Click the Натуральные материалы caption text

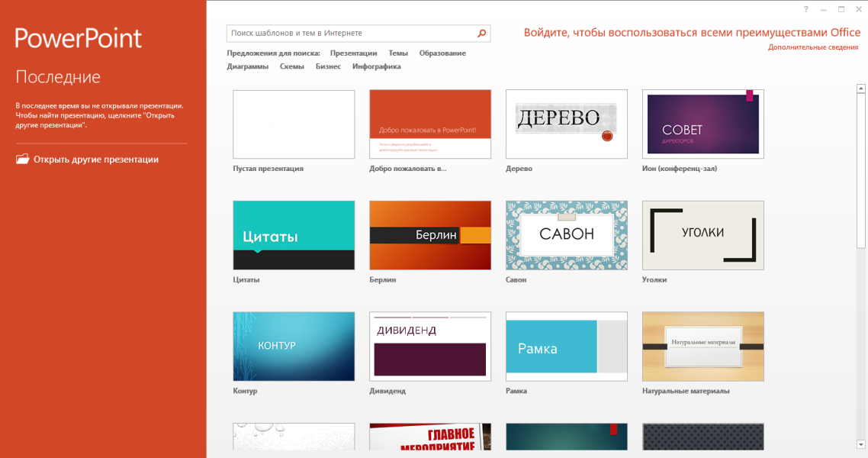[x=685, y=391]
